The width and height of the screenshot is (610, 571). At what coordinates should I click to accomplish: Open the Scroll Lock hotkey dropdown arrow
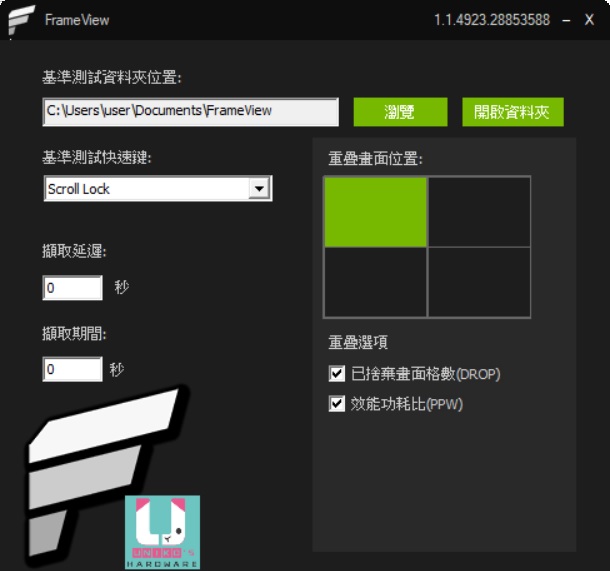click(x=259, y=189)
